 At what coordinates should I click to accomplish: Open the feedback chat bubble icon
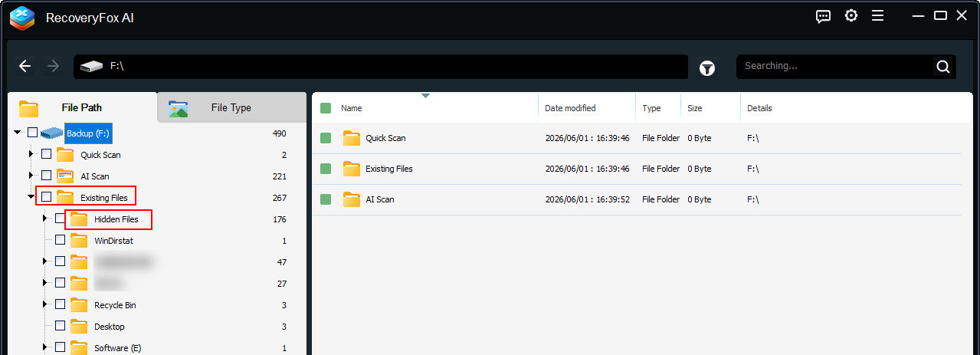click(823, 16)
